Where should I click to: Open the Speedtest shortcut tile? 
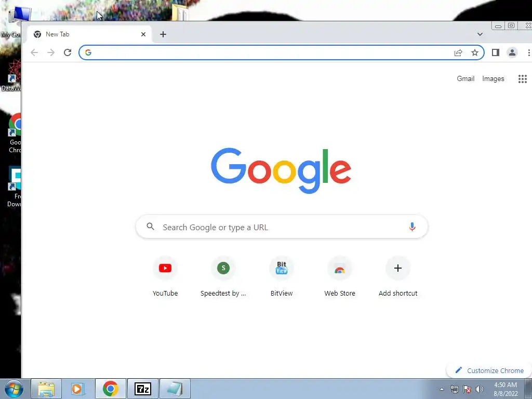223,276
